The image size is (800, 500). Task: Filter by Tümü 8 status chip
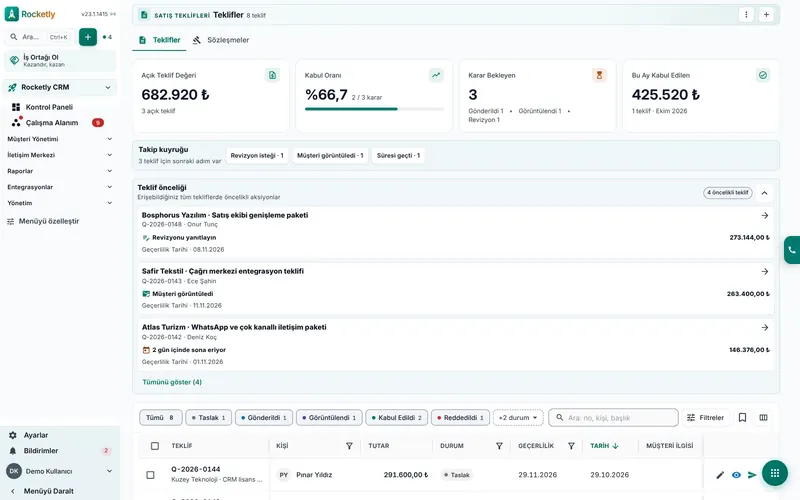point(160,417)
